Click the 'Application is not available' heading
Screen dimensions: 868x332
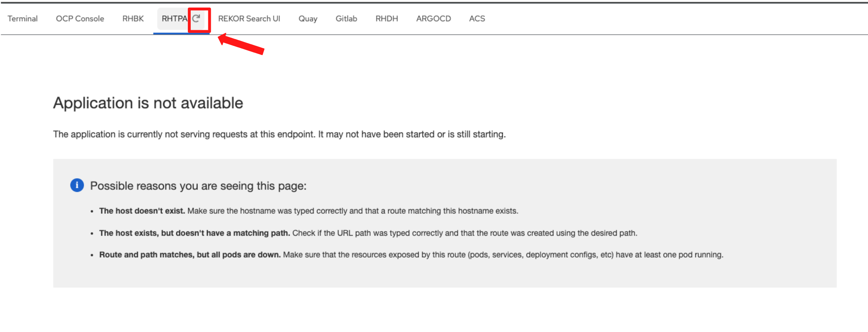point(148,103)
